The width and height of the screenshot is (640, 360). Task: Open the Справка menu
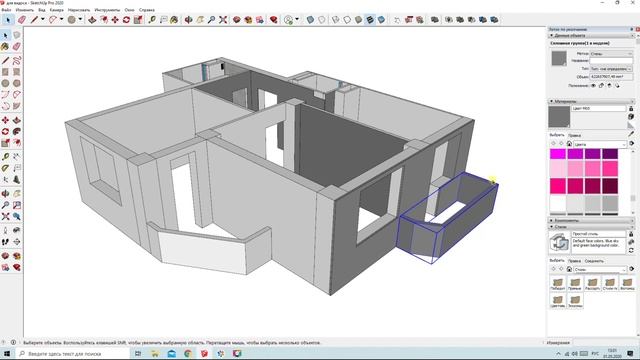click(147, 10)
